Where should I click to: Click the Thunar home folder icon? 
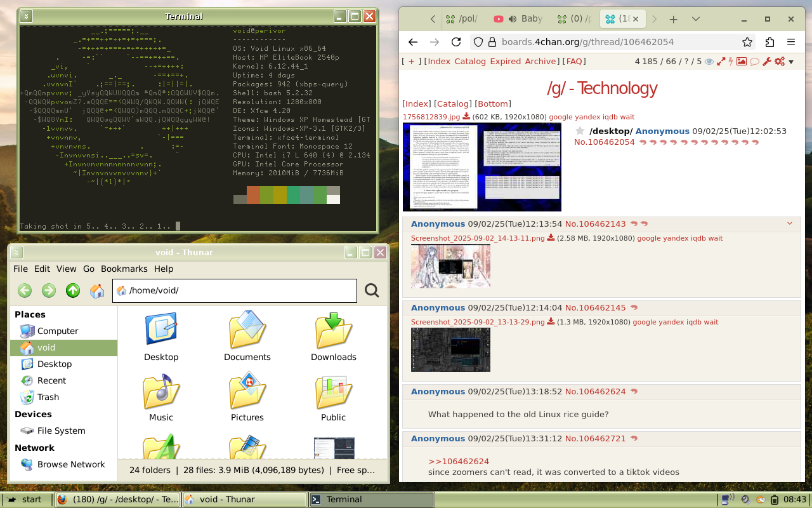tap(97, 291)
